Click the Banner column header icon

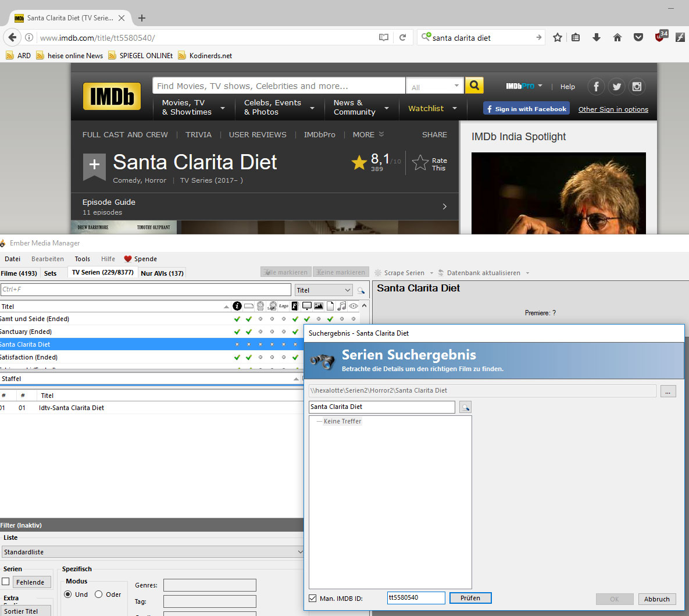click(249, 306)
